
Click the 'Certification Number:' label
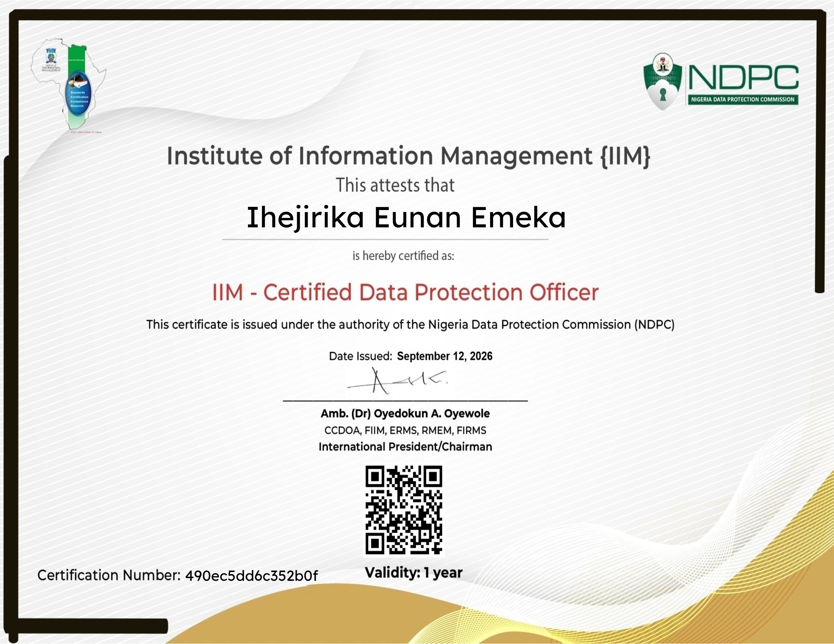[109, 575]
